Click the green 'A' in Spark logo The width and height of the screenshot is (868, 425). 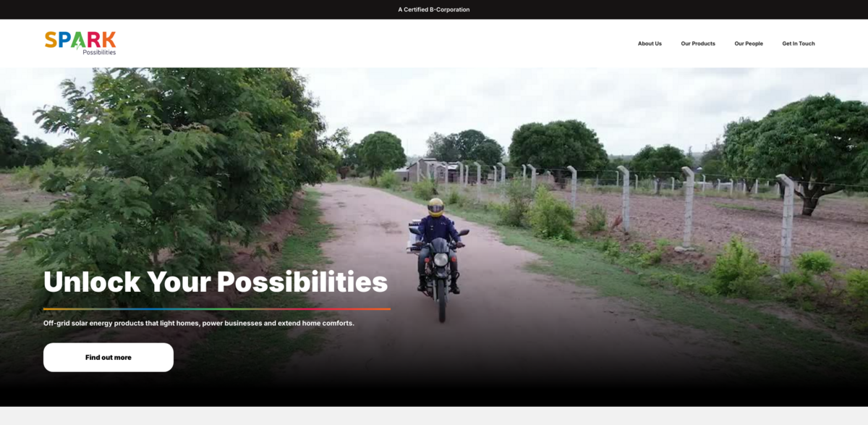pyautogui.click(x=77, y=41)
